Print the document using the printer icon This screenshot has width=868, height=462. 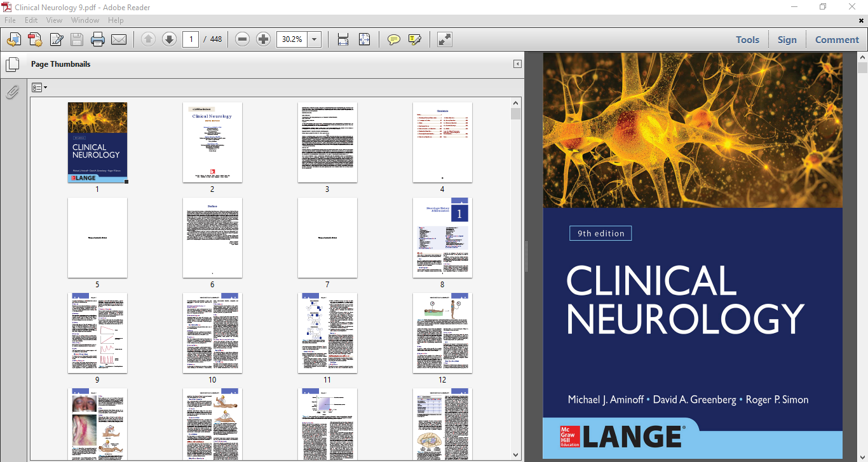tap(98, 39)
